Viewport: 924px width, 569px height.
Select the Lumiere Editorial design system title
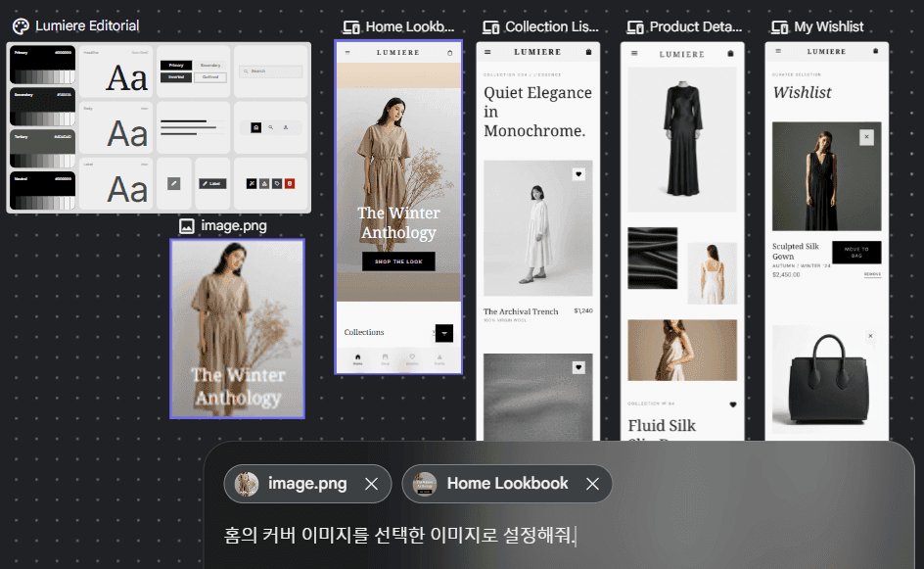coord(87,26)
